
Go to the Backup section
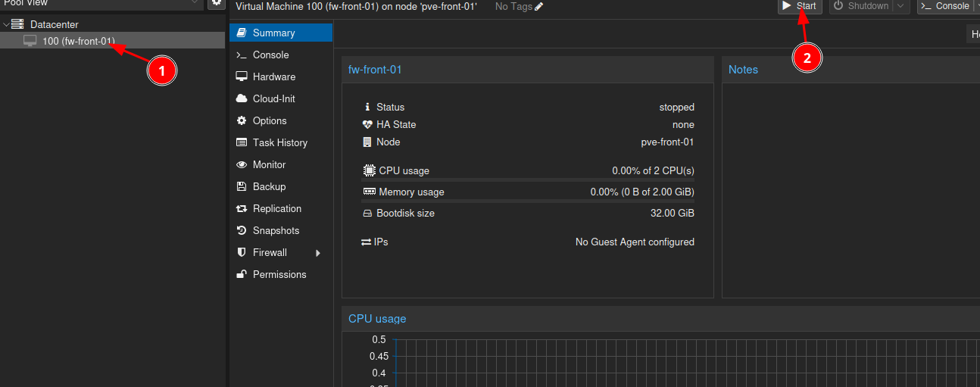[269, 186]
